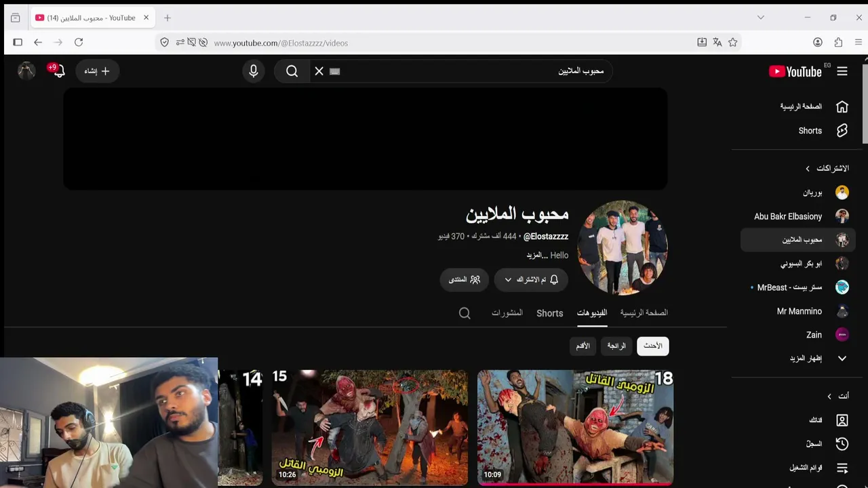The image size is (868, 488).
Task: Open video thumbnail numbered 18
Action: pyautogui.click(x=575, y=428)
